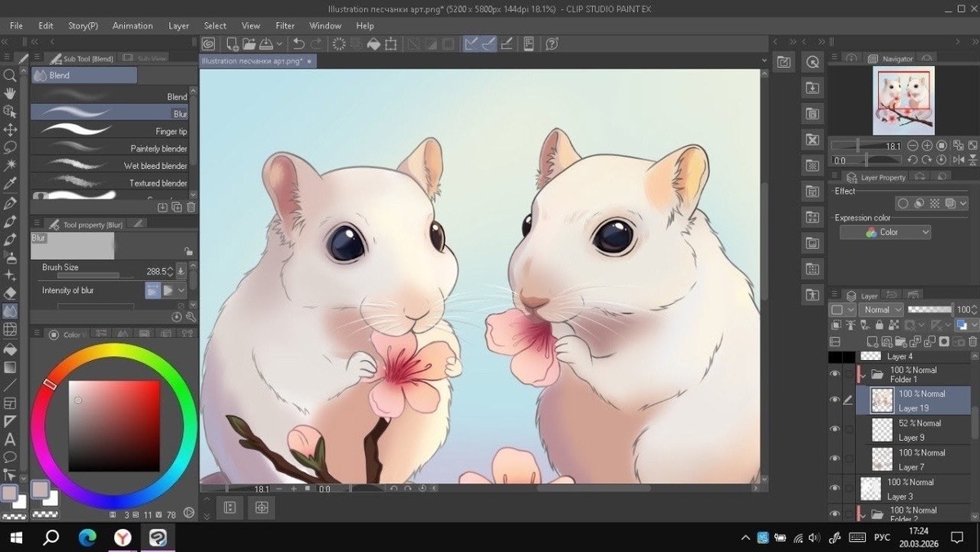Select the Textured blender sub tool

click(x=109, y=183)
